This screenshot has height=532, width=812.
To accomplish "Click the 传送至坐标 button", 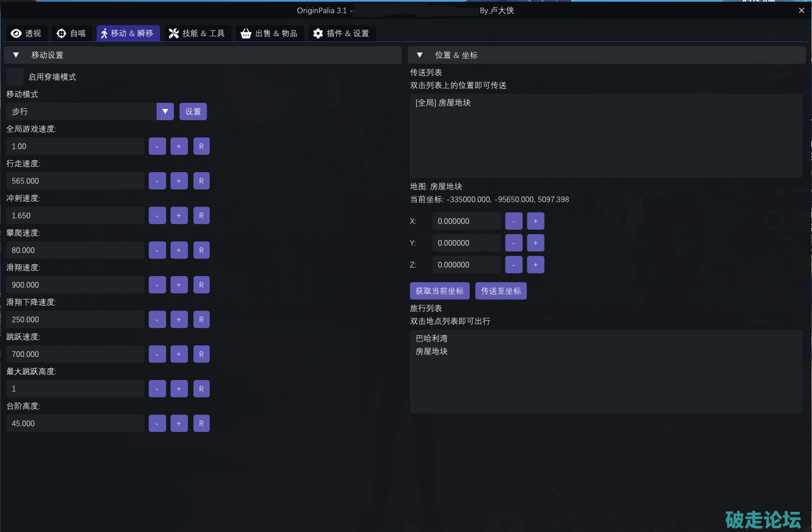I will point(501,291).
